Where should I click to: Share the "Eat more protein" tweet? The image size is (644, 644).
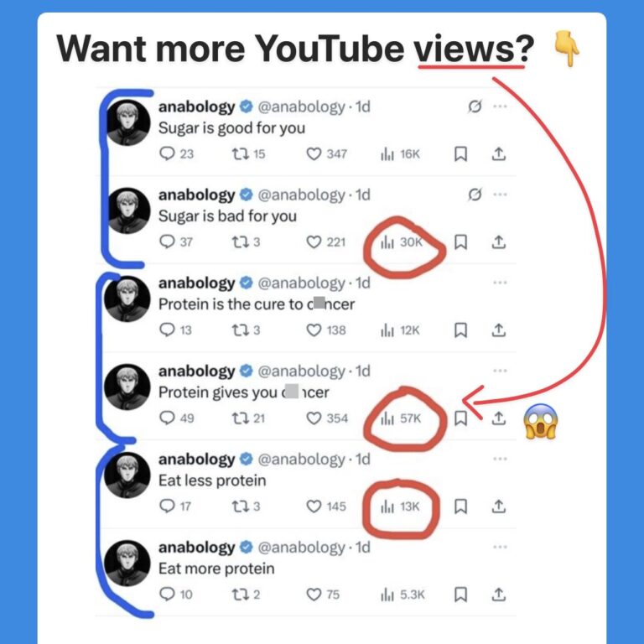click(x=498, y=595)
